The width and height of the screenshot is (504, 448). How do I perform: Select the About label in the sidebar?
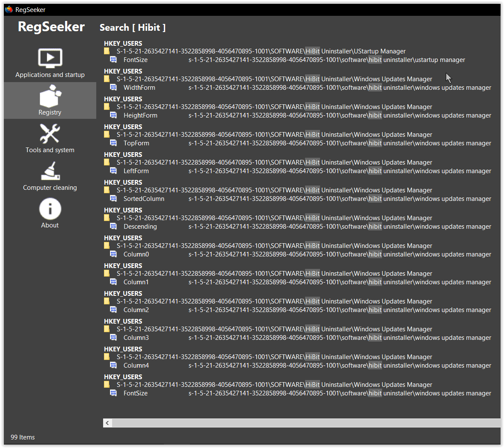click(50, 225)
